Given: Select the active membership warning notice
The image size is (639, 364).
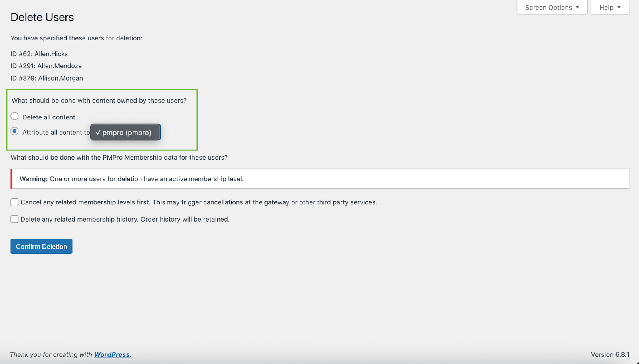Looking at the screenshot, I should (319, 179).
